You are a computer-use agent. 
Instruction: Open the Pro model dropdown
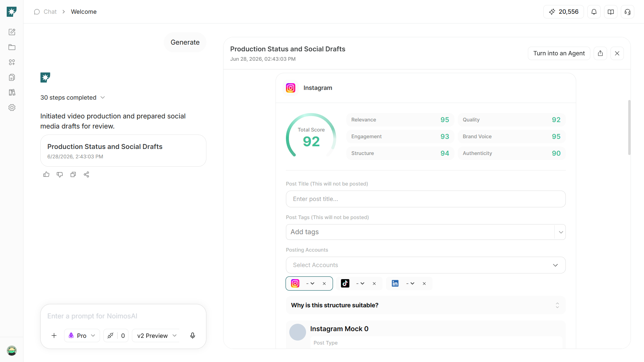pos(82,335)
